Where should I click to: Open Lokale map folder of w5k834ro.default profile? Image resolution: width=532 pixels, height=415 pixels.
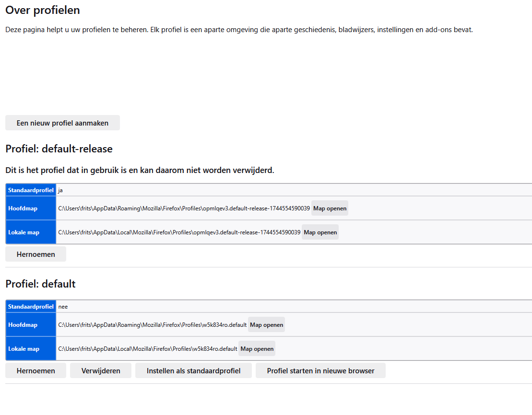pos(257,349)
